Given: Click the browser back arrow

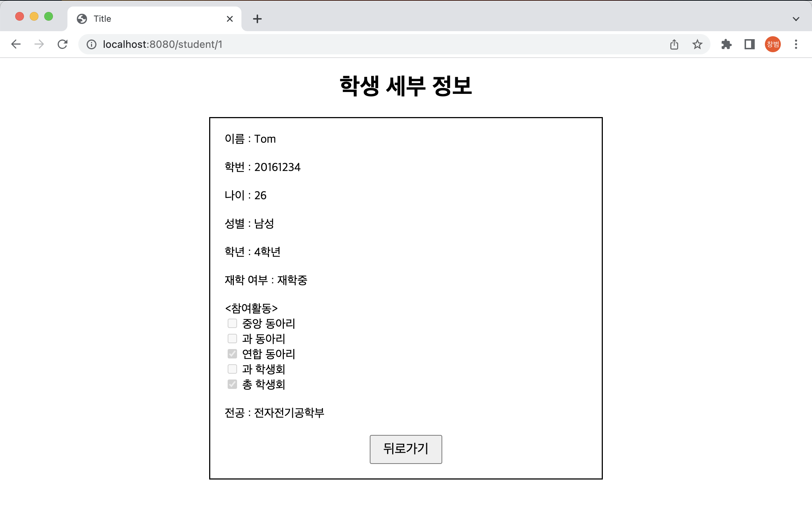Looking at the screenshot, I should 16,44.
